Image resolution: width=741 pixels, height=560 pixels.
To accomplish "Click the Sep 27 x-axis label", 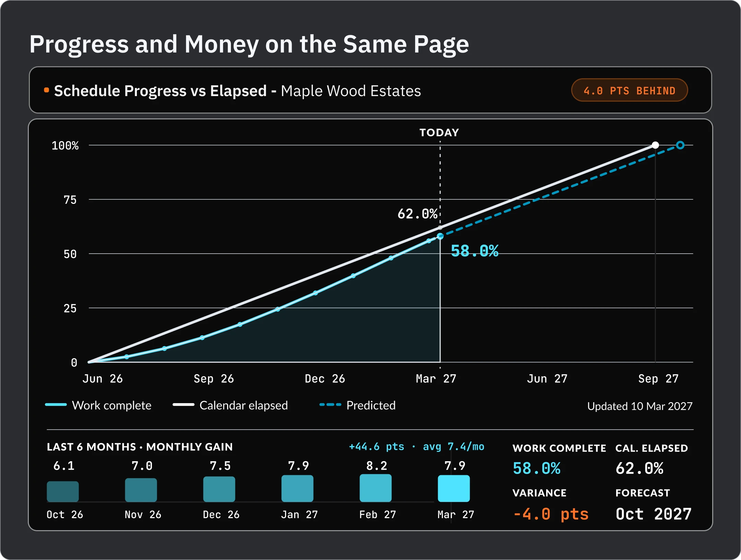I will point(658,379).
